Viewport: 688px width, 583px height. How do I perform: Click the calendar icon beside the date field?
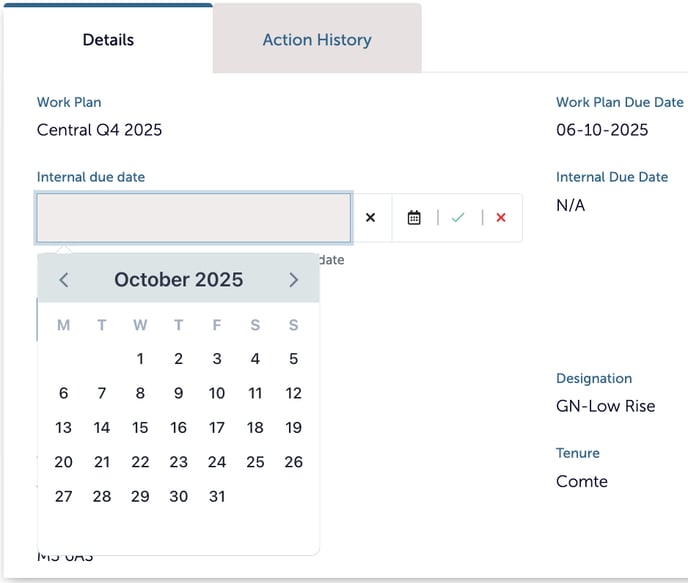[414, 218]
